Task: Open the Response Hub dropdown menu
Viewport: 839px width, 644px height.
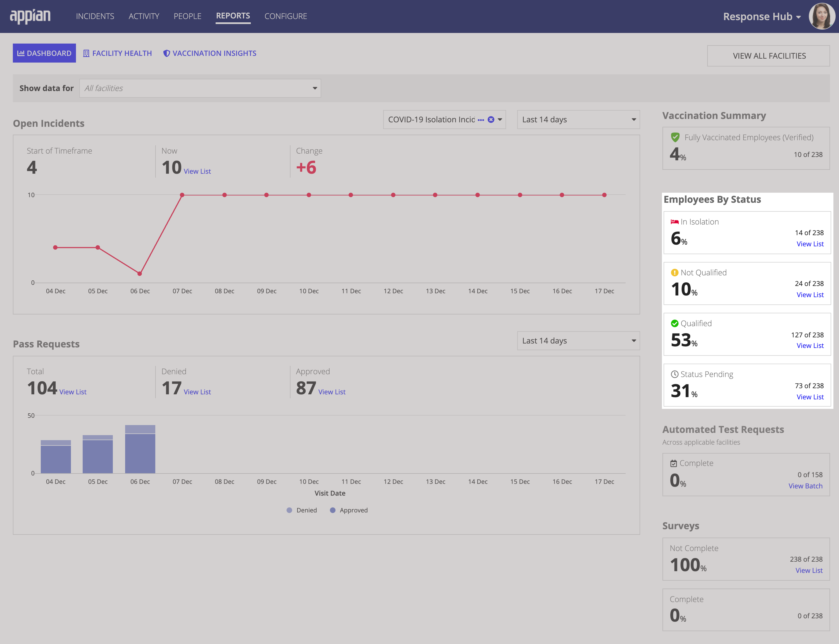Action: (762, 16)
